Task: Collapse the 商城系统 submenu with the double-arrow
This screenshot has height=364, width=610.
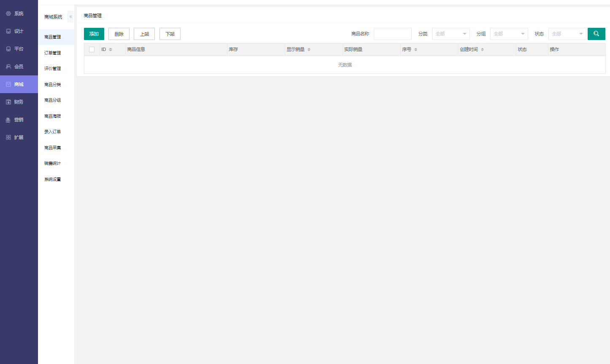Action: pos(70,17)
